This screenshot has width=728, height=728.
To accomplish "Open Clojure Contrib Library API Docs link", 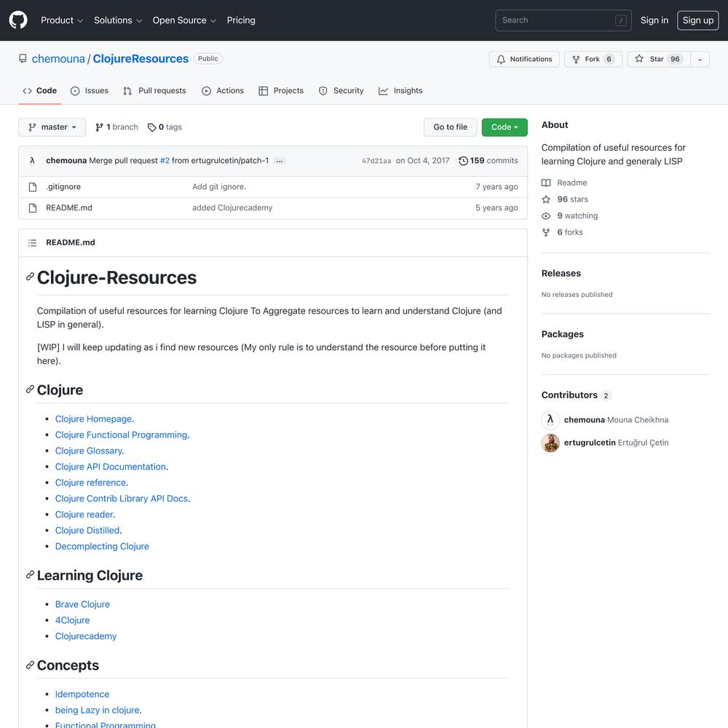I will pyautogui.click(x=122, y=499).
